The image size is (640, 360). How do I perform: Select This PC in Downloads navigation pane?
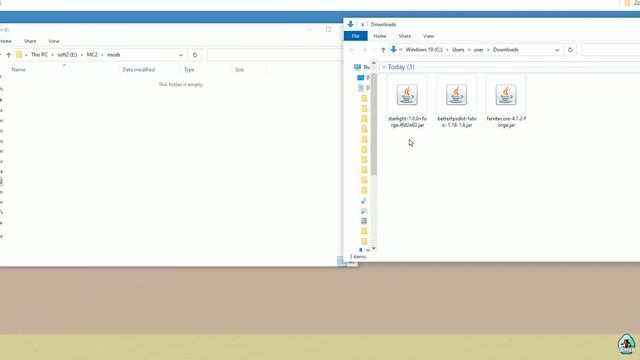point(362,67)
